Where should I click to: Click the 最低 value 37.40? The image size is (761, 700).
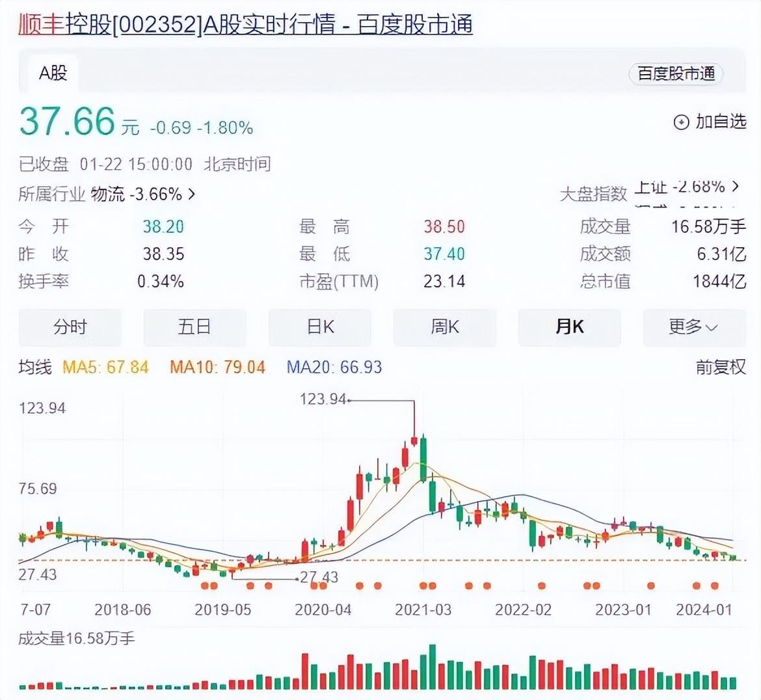pyautogui.click(x=444, y=254)
